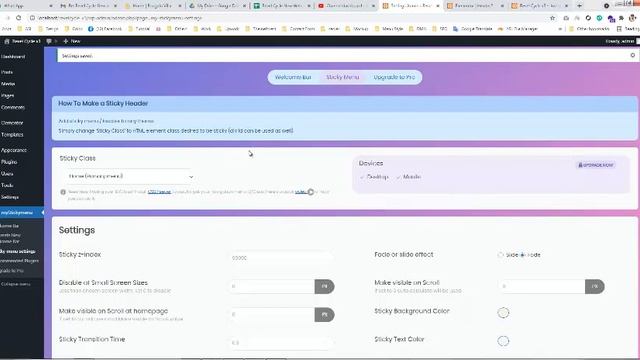Open a new browser tab with the plus icon

tap(579, 6)
